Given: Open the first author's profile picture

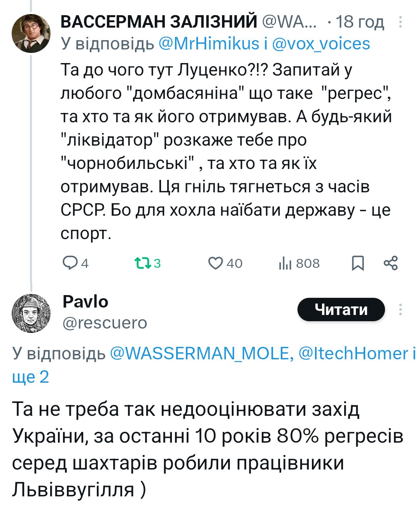Looking at the screenshot, I should (31, 33).
